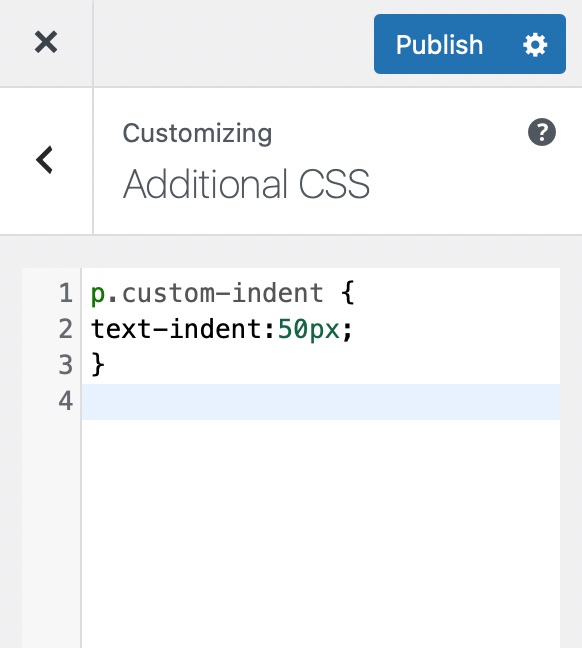The height and width of the screenshot is (648, 582).
Task: Click the opening curly brace on line 1
Action: [348, 293]
